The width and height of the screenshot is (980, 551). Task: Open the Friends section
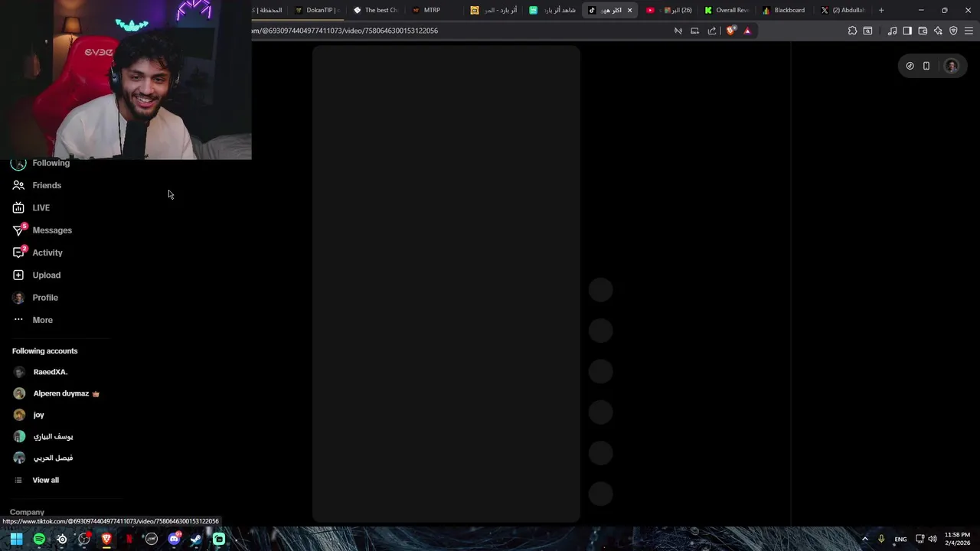[47, 185]
